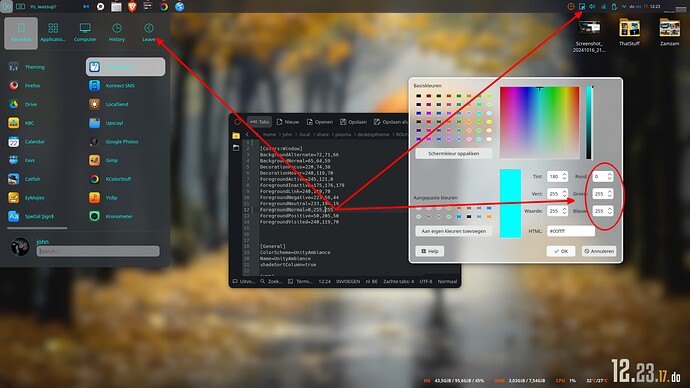Click the Blauw spinbox in color dialog
This screenshot has height=388, width=690.
[602, 211]
